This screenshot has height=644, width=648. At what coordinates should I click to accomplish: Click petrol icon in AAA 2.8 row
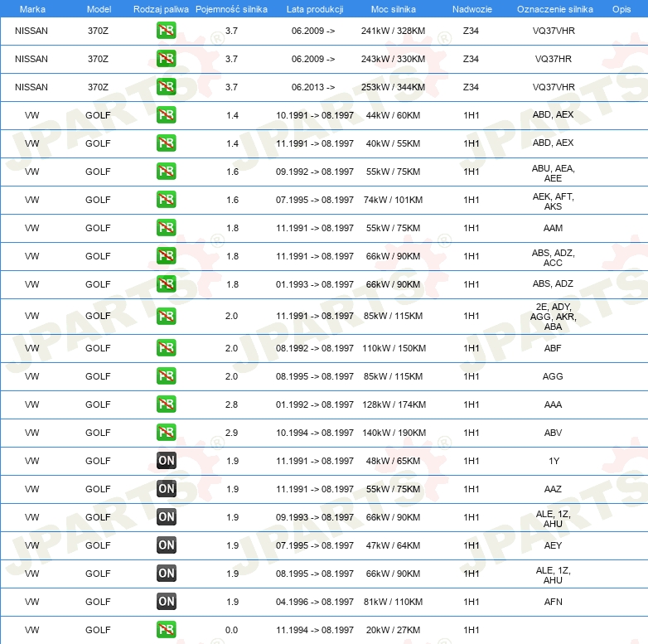coord(166,404)
